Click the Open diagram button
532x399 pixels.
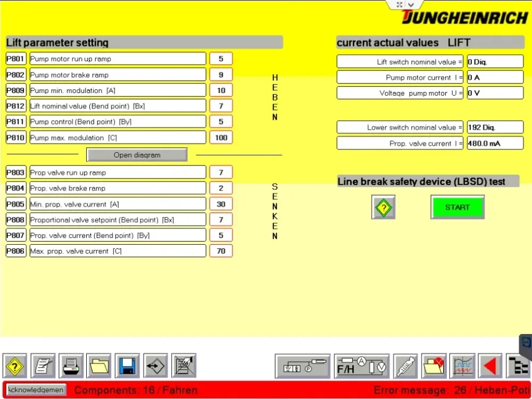[137, 154]
